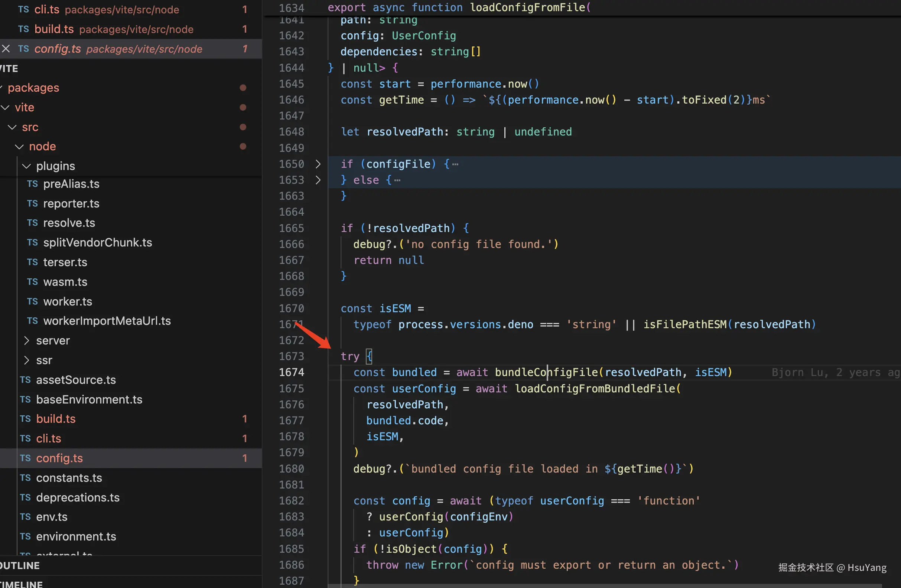Click the TS file icon next to wasm.ts

click(x=33, y=282)
